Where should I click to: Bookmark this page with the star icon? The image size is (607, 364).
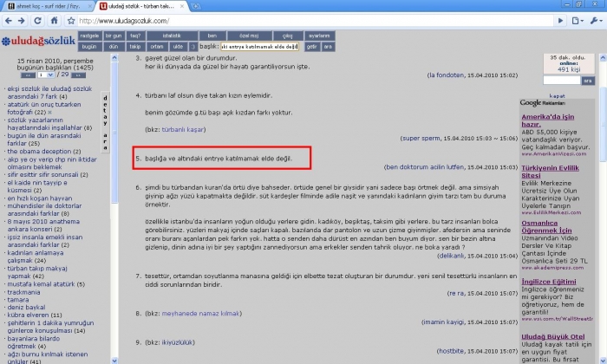[x=71, y=21]
